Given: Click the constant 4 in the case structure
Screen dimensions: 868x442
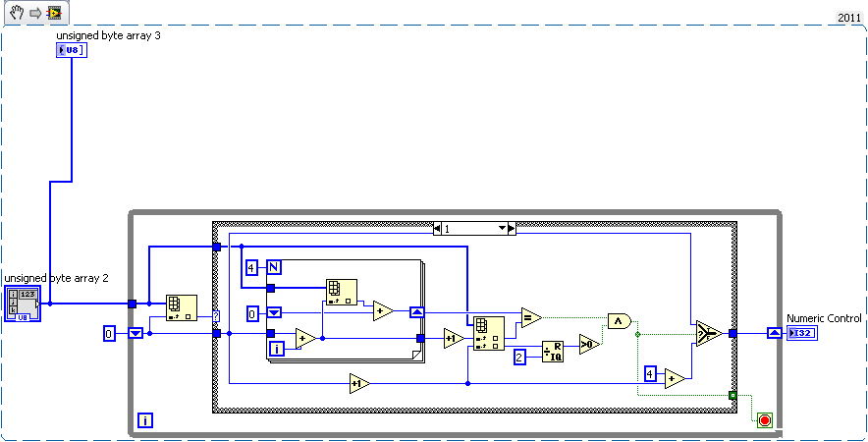Looking at the screenshot, I should (x=650, y=374).
